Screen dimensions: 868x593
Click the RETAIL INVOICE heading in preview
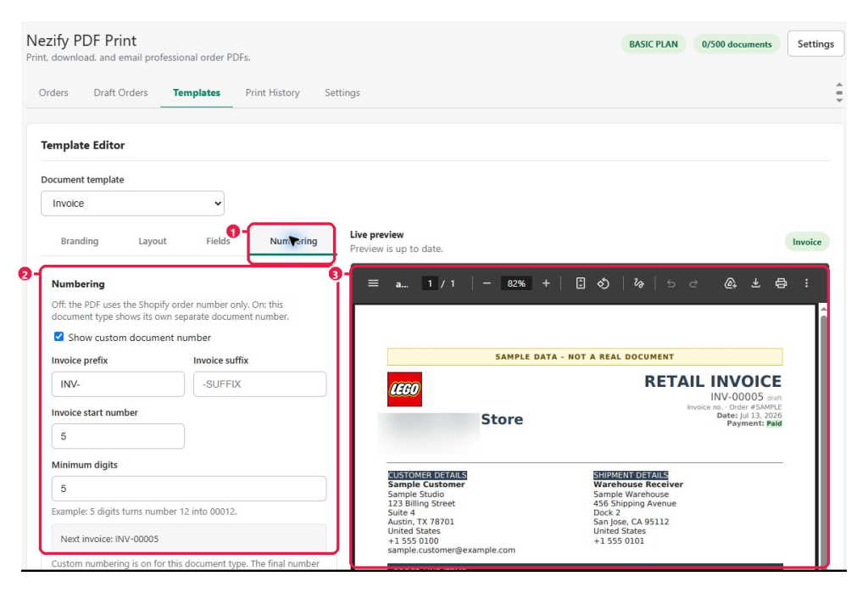tap(712, 381)
